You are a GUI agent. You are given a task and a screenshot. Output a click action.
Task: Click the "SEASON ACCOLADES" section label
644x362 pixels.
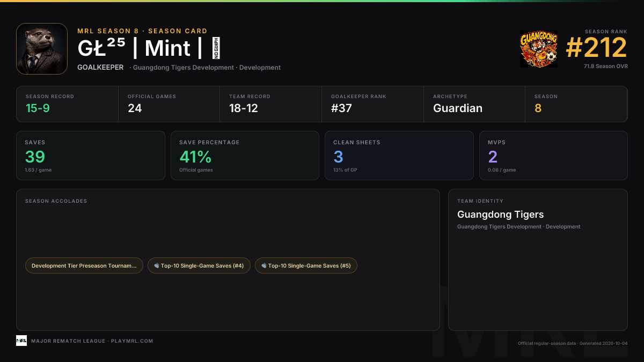[x=56, y=201]
